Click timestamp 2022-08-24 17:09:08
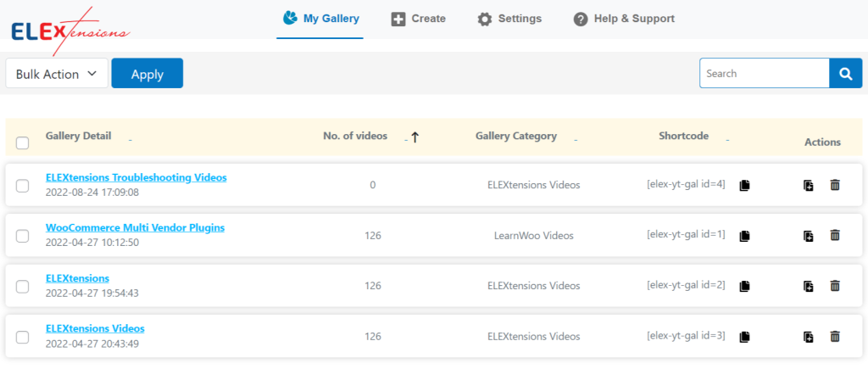868x369 pixels. click(x=92, y=193)
